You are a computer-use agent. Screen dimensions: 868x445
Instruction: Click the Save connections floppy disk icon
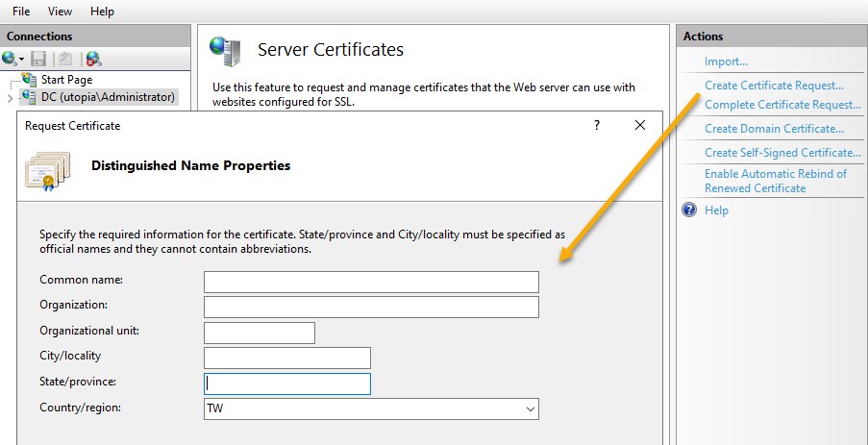pyautogui.click(x=39, y=59)
